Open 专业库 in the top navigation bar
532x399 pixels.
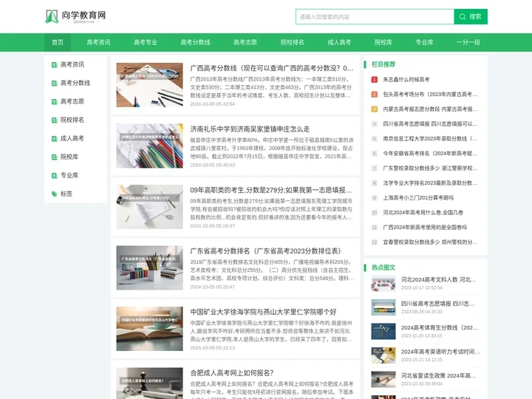click(424, 42)
